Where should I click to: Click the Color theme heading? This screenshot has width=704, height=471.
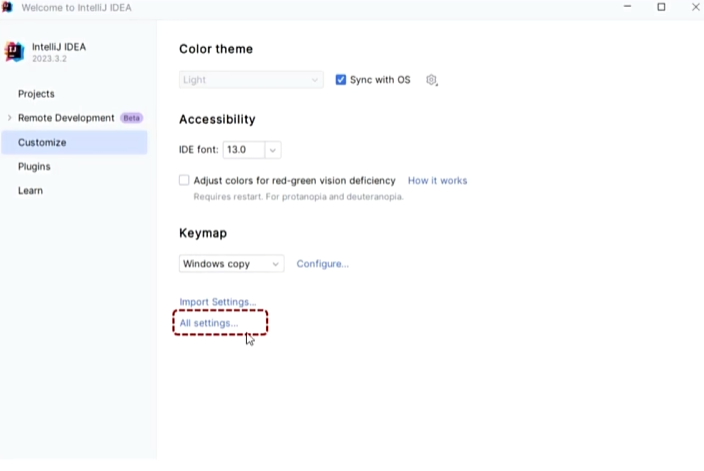(x=216, y=49)
